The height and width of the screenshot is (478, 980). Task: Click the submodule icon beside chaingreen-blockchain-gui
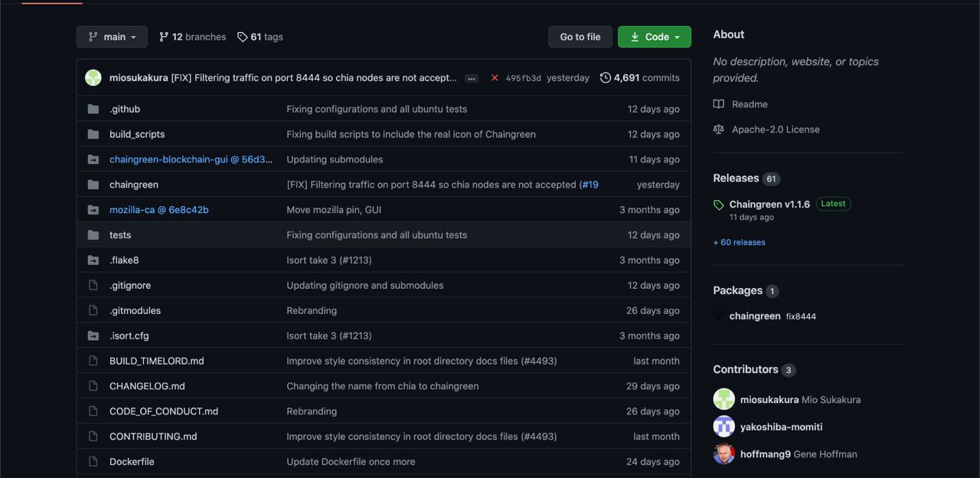coord(93,159)
